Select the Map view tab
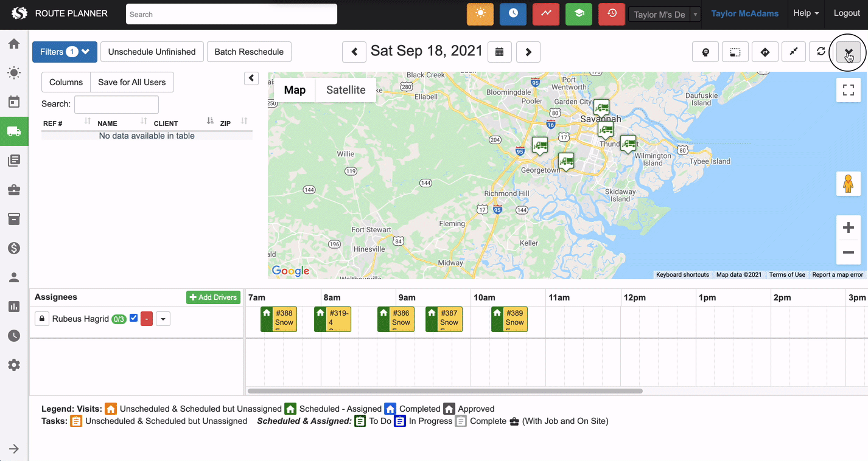The image size is (868, 461). click(295, 90)
